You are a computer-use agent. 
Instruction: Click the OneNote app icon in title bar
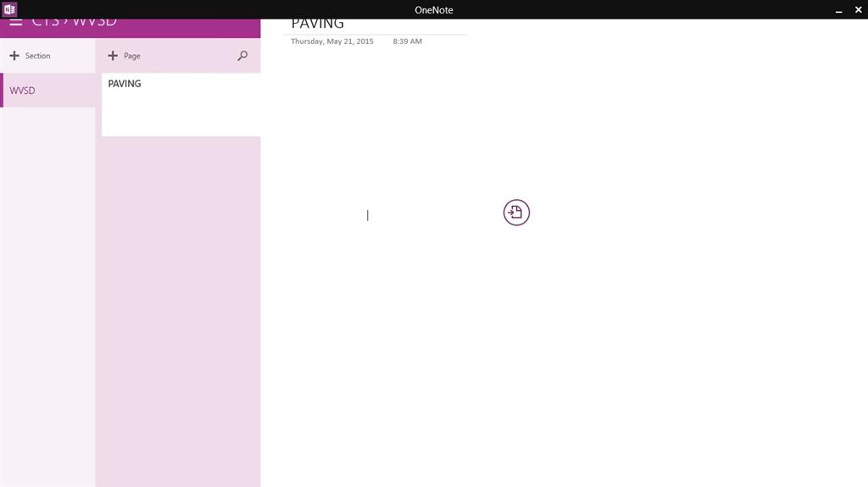[x=9, y=9]
